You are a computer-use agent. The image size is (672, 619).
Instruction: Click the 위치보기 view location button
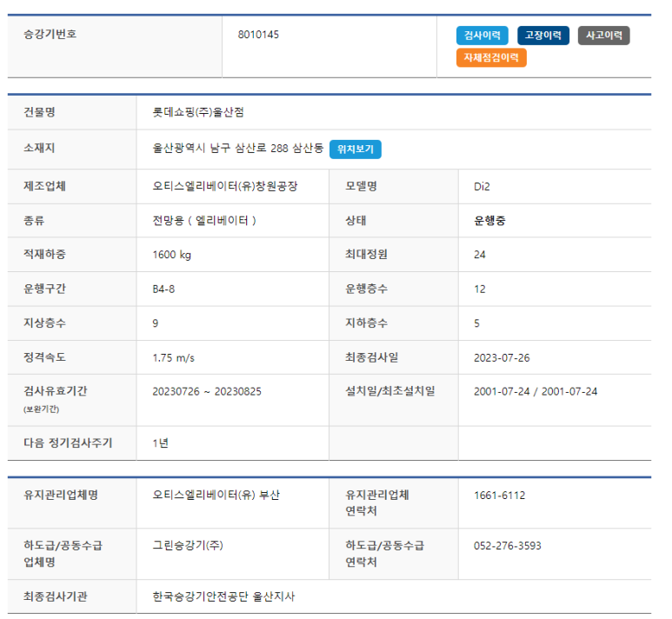click(356, 150)
